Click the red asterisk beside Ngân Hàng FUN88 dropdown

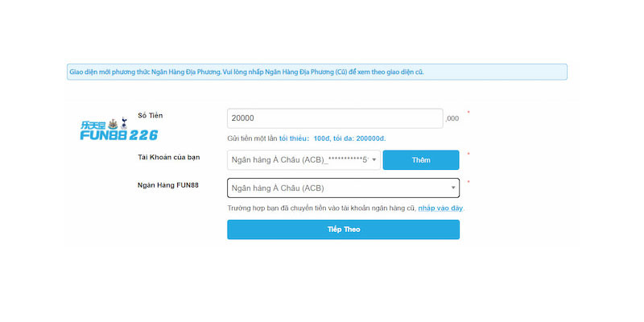pos(469,183)
